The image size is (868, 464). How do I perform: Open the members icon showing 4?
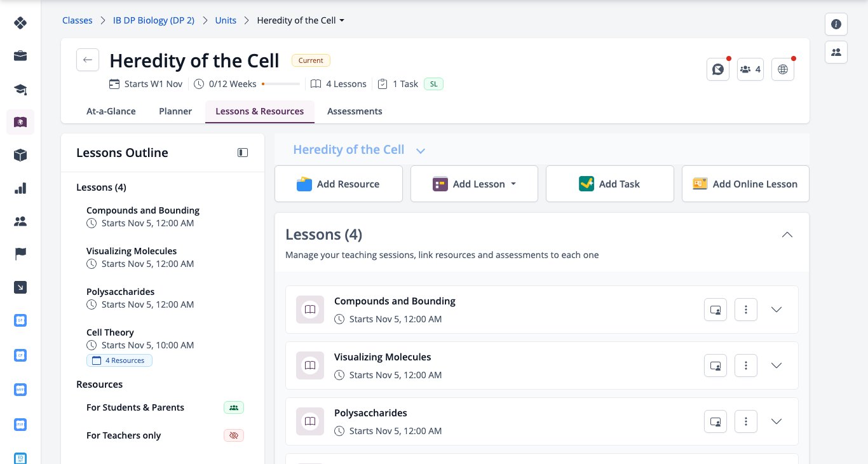coord(750,69)
